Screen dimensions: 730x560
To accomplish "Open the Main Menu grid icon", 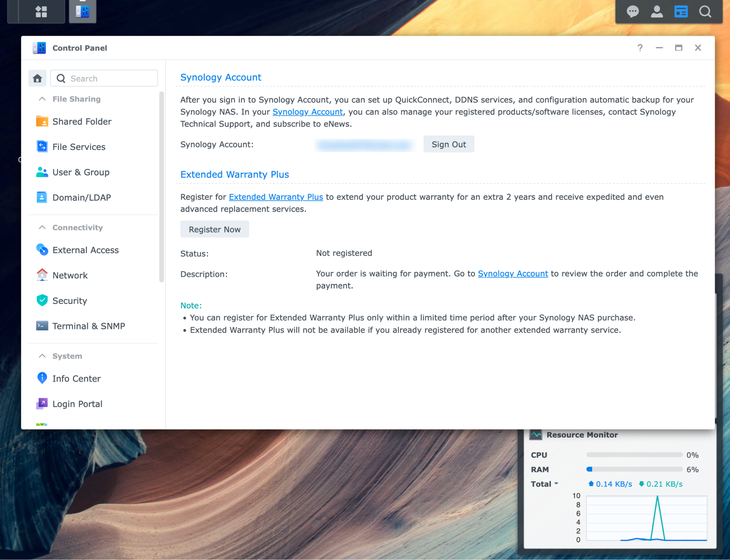I will coord(41,12).
